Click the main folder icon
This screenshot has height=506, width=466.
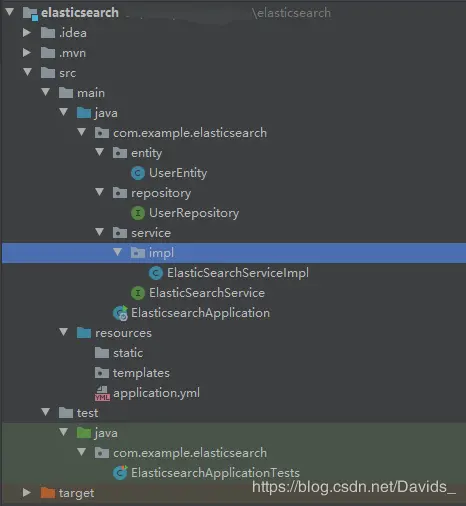pyautogui.click(x=66, y=93)
